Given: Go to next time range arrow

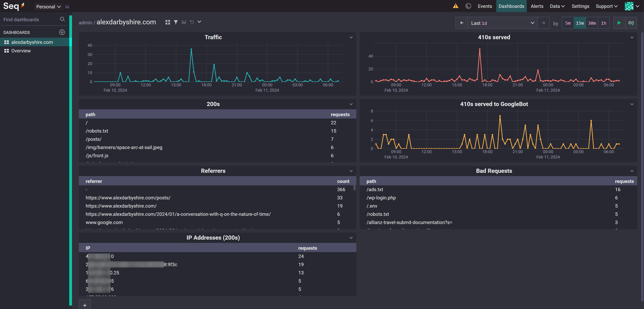Looking at the screenshot, I should click(x=543, y=23).
